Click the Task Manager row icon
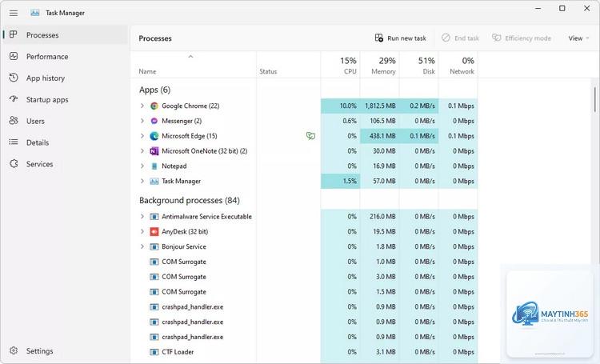Image resolution: width=600 pixels, height=364 pixels. pos(154,182)
